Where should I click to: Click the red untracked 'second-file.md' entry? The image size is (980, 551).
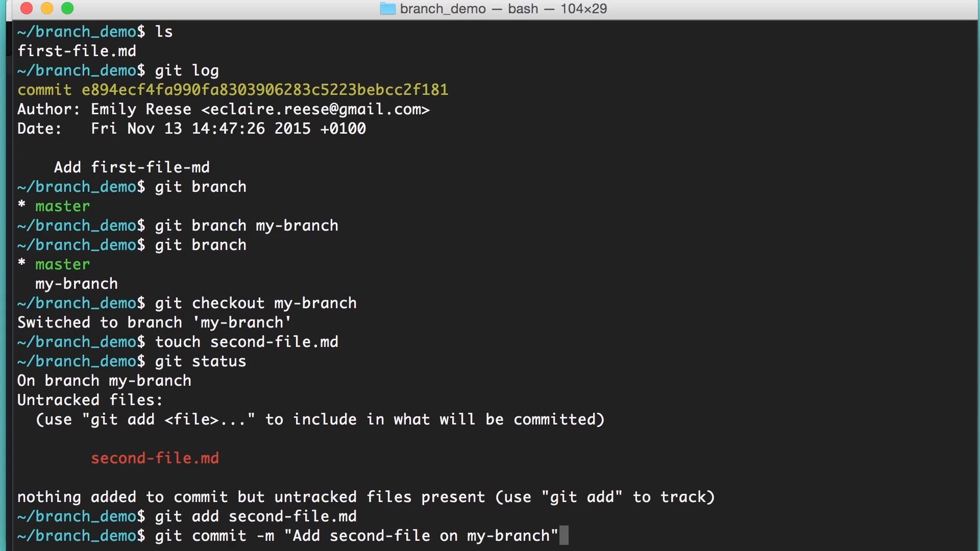tap(155, 458)
